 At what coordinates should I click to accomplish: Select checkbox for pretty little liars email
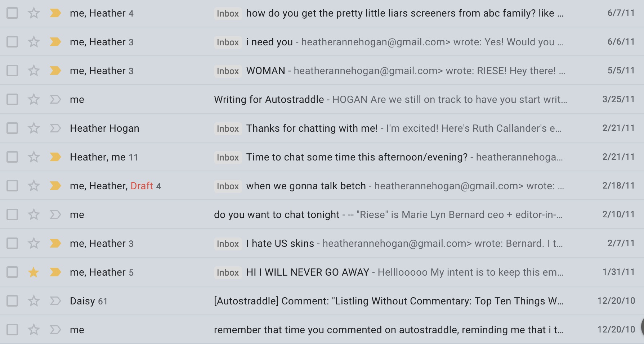12,13
